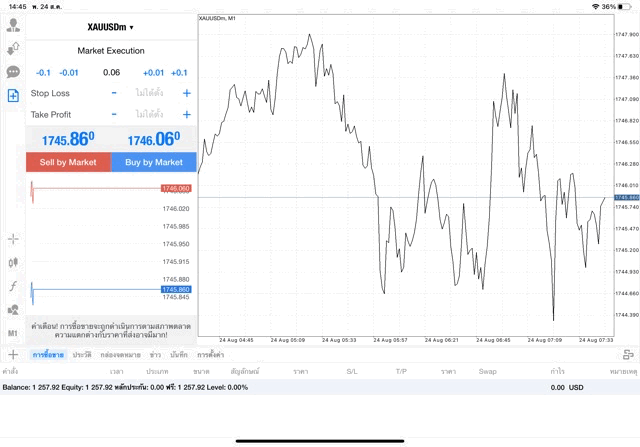The image size is (640, 447).
Task: Select the crosshair cursor tool
Action: (13, 239)
